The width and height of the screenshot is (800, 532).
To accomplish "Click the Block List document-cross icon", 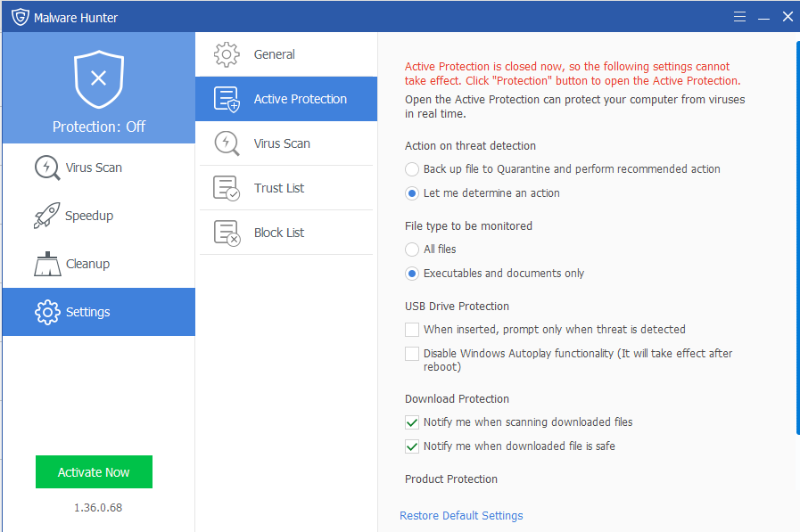I will 227,233.
